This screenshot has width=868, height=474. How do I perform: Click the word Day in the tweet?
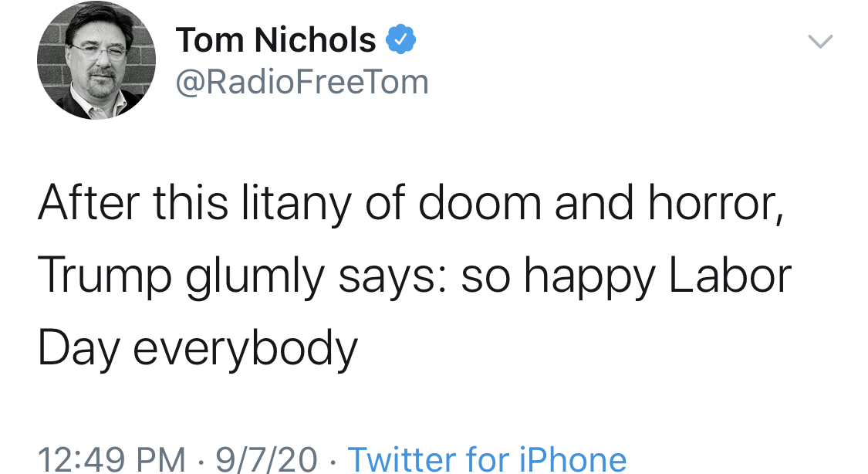78,350
